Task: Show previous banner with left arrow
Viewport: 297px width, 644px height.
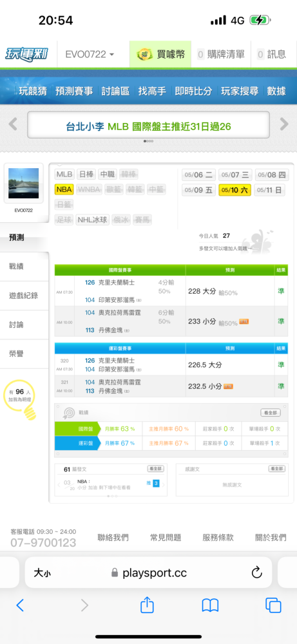Action: pos(13,124)
